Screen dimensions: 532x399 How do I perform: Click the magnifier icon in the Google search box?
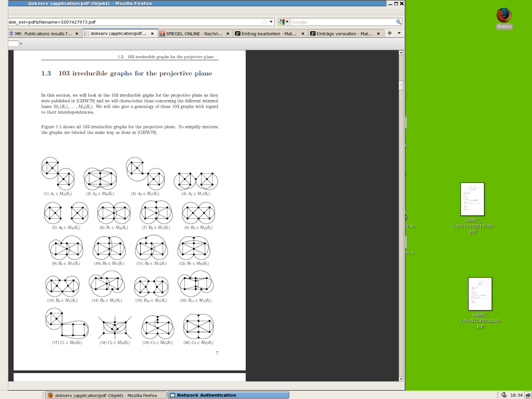coord(398,22)
